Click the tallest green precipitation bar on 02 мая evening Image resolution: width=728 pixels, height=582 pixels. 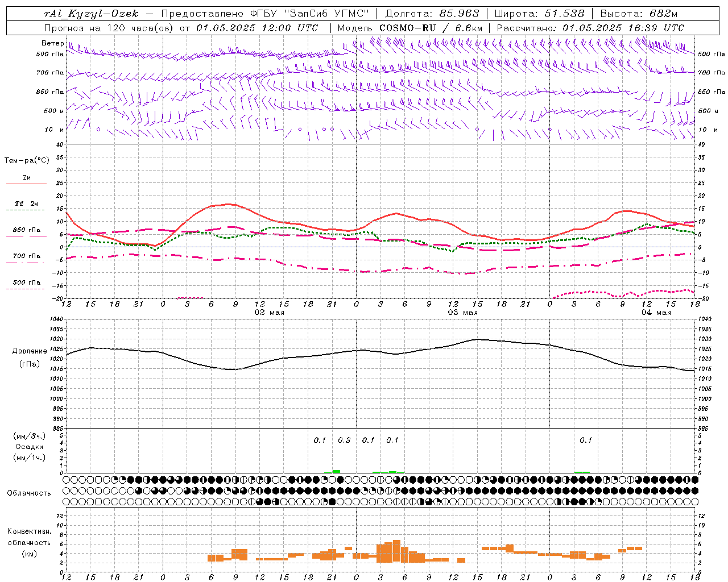pyautogui.click(x=336, y=471)
